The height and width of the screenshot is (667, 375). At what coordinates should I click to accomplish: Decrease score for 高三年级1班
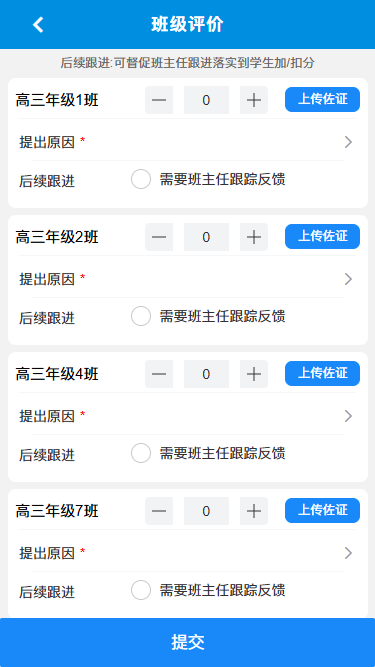(x=159, y=100)
